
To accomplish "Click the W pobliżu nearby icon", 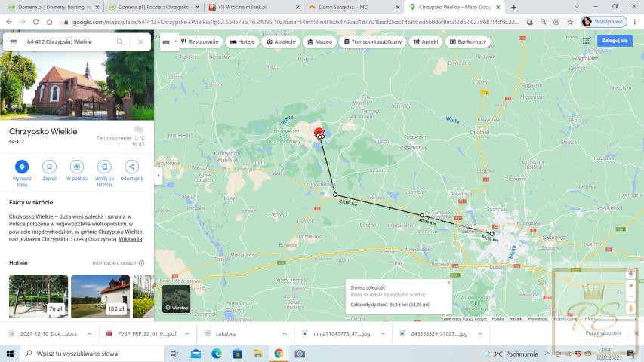I will (x=77, y=167).
